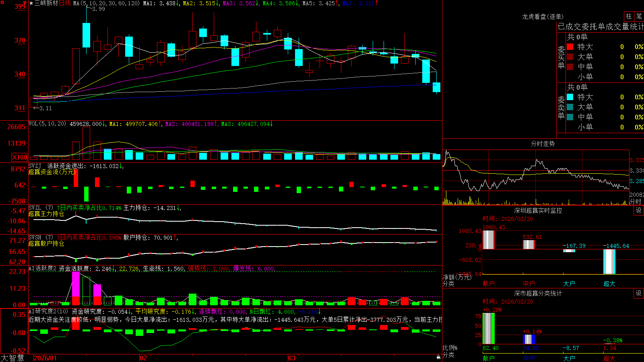
Task: Click the 深圳超赢实时监控 panel title
Action: coord(538,210)
